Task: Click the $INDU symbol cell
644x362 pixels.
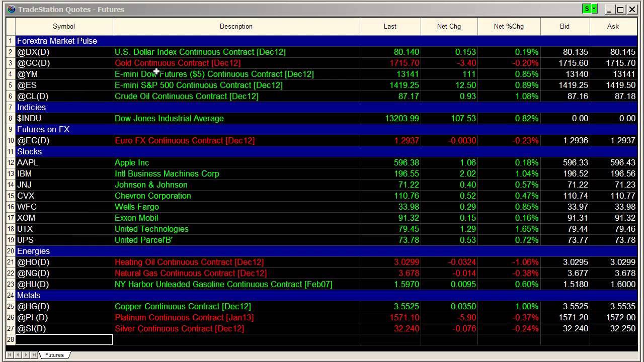Action: 64,118
